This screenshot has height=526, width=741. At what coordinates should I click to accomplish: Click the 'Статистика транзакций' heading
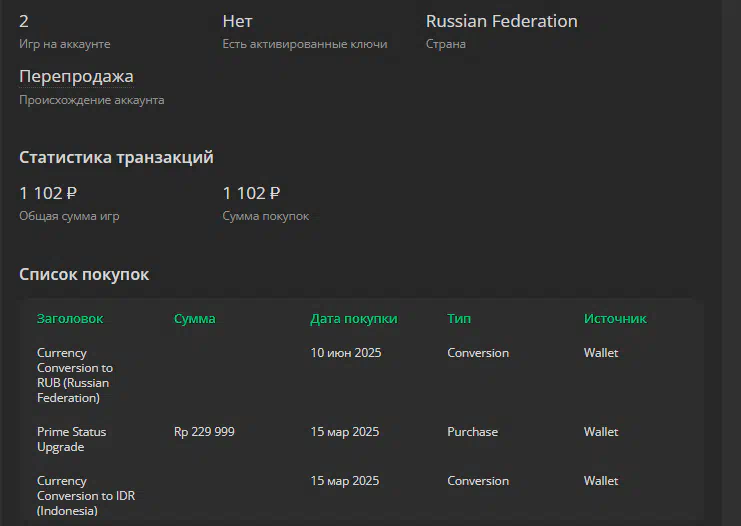[116, 157]
